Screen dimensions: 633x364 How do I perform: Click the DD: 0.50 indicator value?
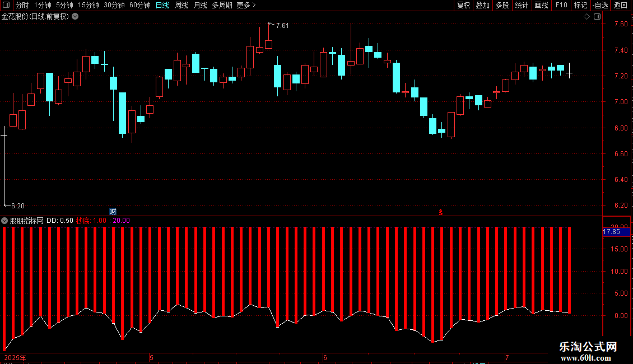pos(60,221)
